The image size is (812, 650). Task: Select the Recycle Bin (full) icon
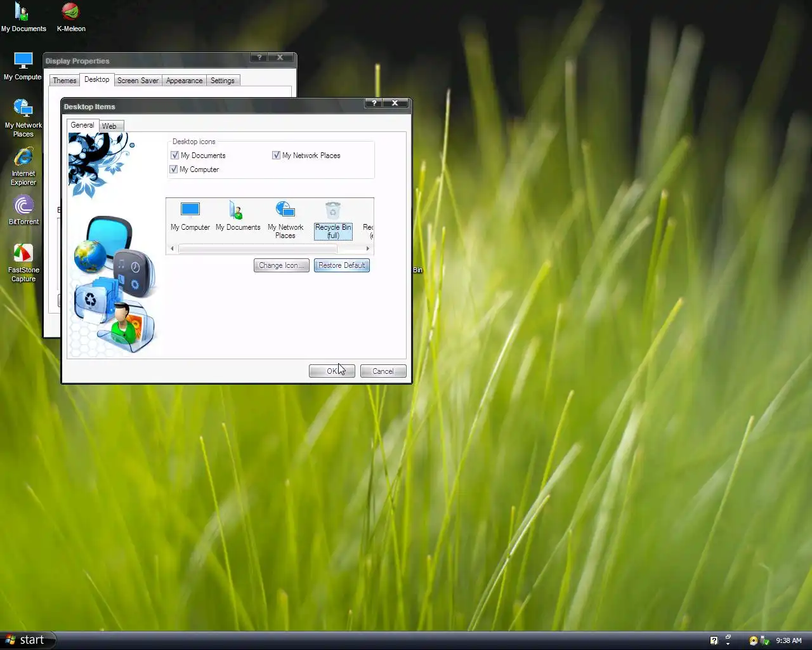coord(333,220)
